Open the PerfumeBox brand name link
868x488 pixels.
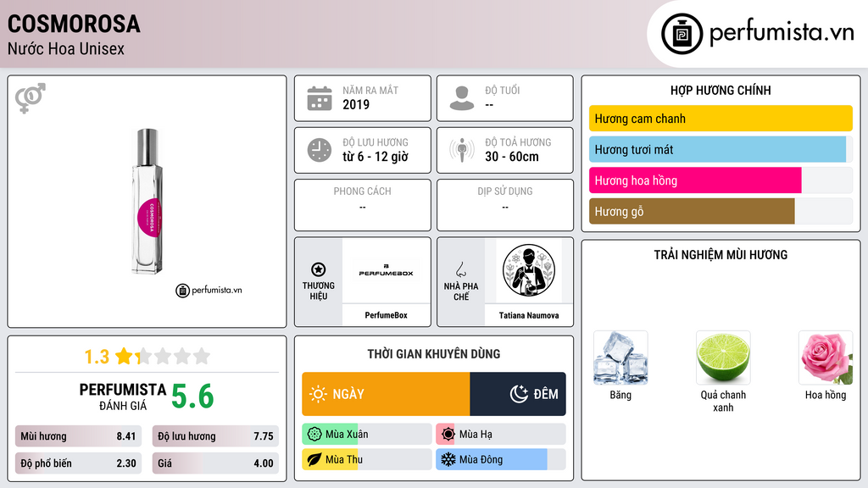(x=386, y=315)
